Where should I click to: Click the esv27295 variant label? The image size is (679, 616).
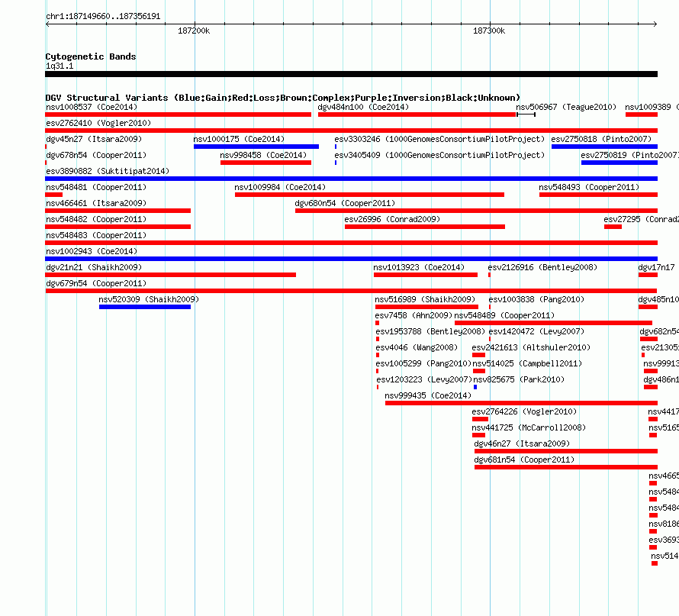641,219
